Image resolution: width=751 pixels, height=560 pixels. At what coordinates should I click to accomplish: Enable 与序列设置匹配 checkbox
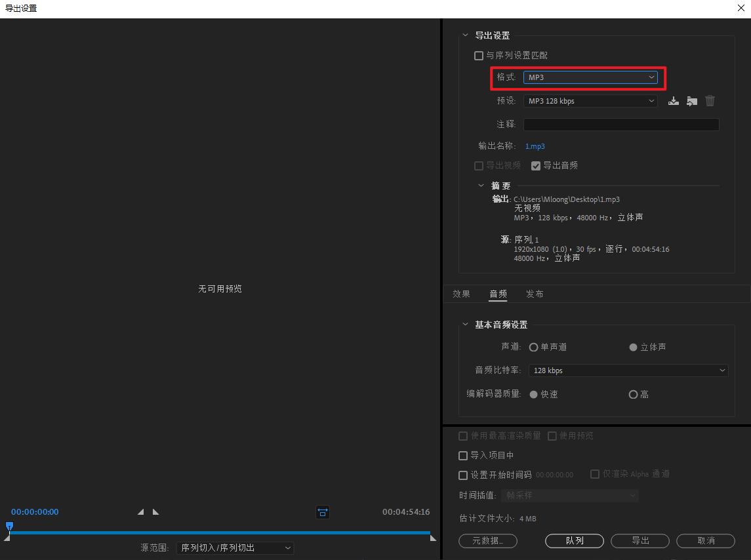478,55
